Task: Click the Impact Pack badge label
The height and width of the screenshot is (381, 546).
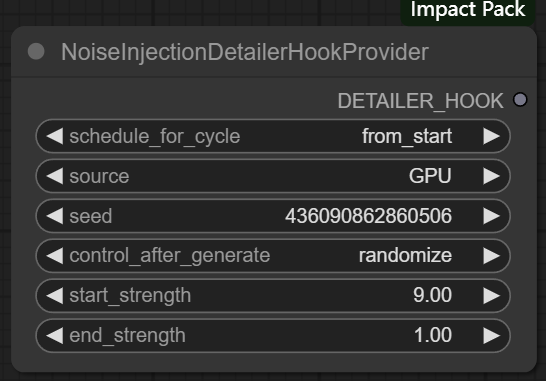Action: [x=468, y=9]
